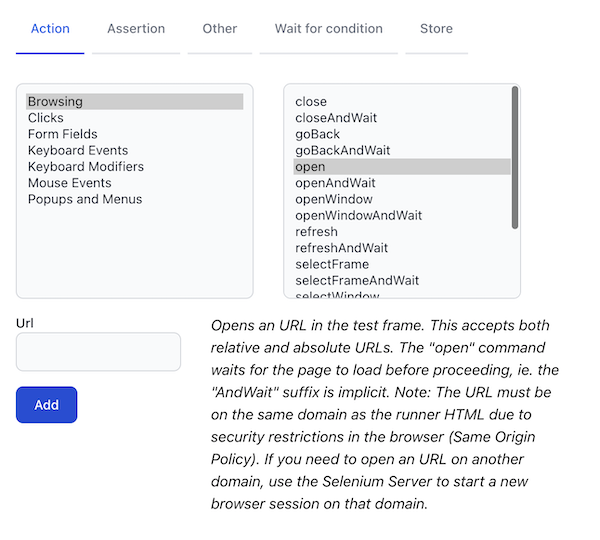Pick selectFrameAndWait command

(402, 281)
